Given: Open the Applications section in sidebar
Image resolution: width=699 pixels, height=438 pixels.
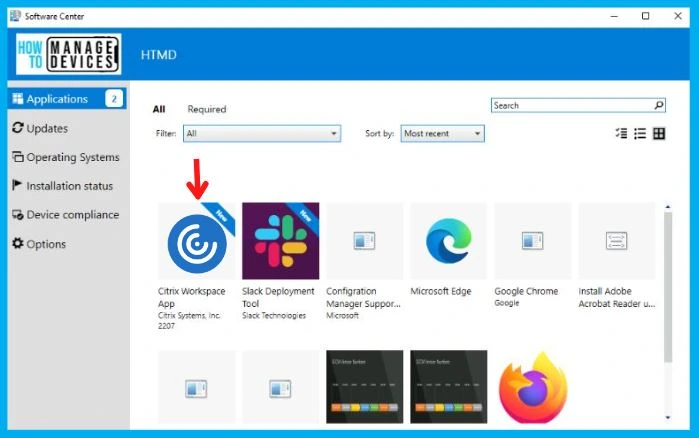Looking at the screenshot, I should (67, 99).
